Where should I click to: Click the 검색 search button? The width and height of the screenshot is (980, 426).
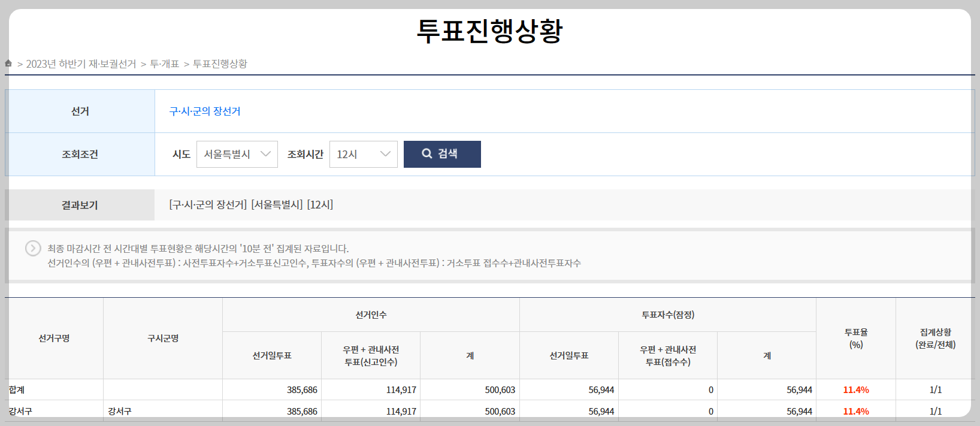[x=442, y=154]
